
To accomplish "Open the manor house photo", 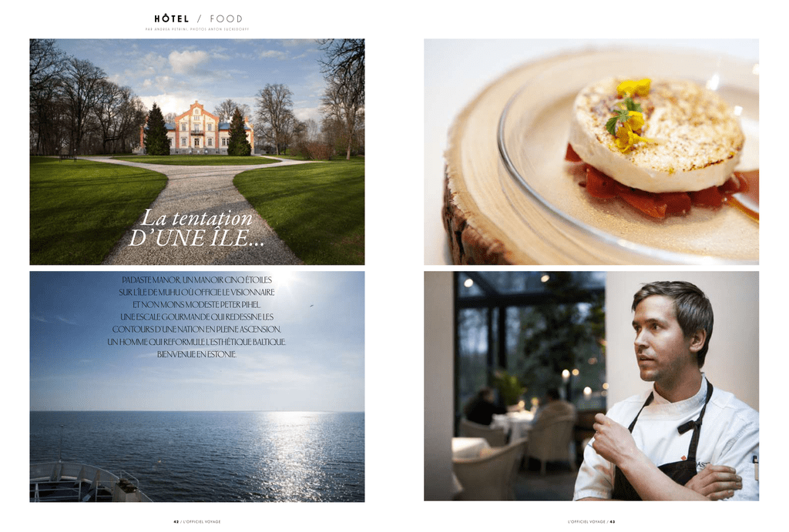I will pos(197,152).
